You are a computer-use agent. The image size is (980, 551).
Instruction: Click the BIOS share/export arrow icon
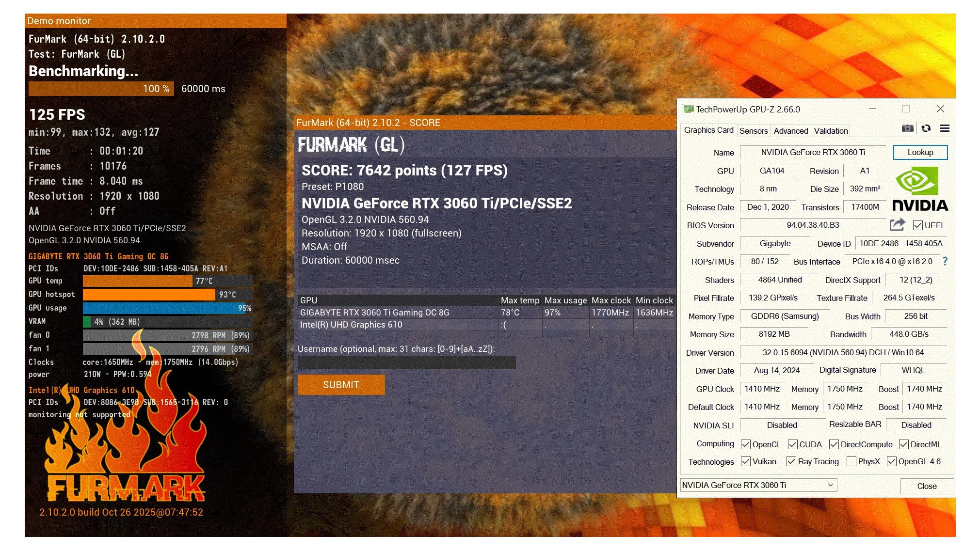point(898,225)
